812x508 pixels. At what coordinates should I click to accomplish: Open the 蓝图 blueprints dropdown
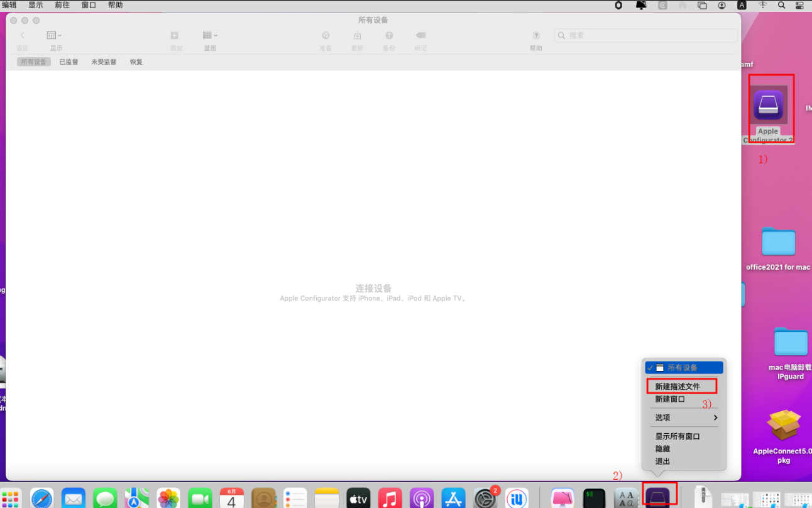210,41
